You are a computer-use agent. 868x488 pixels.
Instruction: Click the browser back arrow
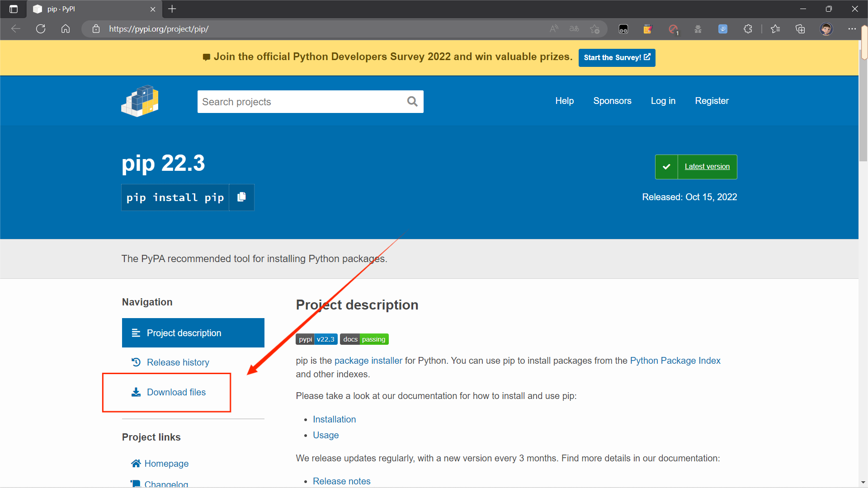pos(16,29)
